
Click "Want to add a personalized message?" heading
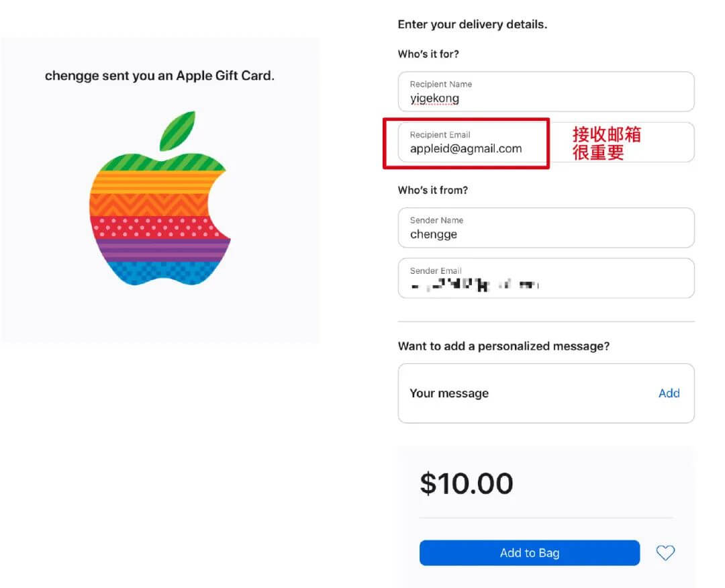pyautogui.click(x=503, y=346)
